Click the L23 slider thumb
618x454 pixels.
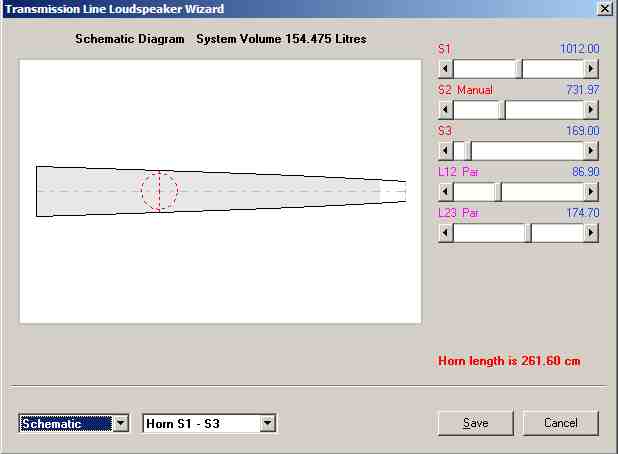pos(528,233)
